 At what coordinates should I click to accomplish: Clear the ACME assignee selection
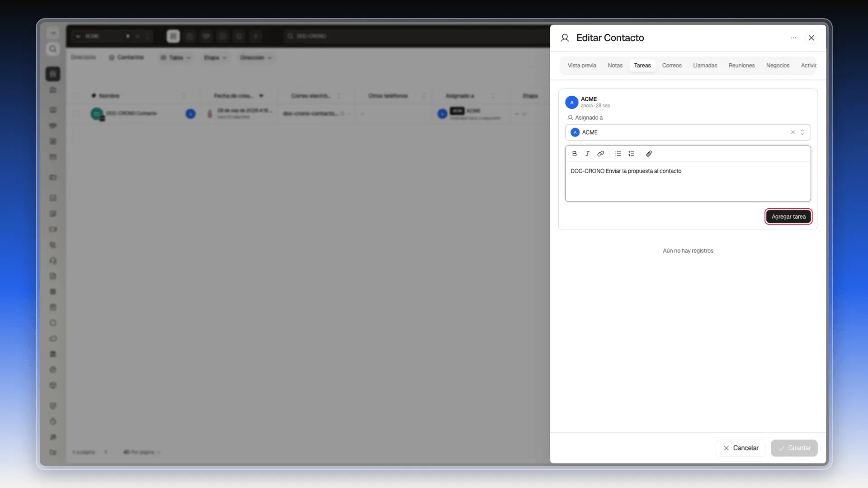click(793, 132)
